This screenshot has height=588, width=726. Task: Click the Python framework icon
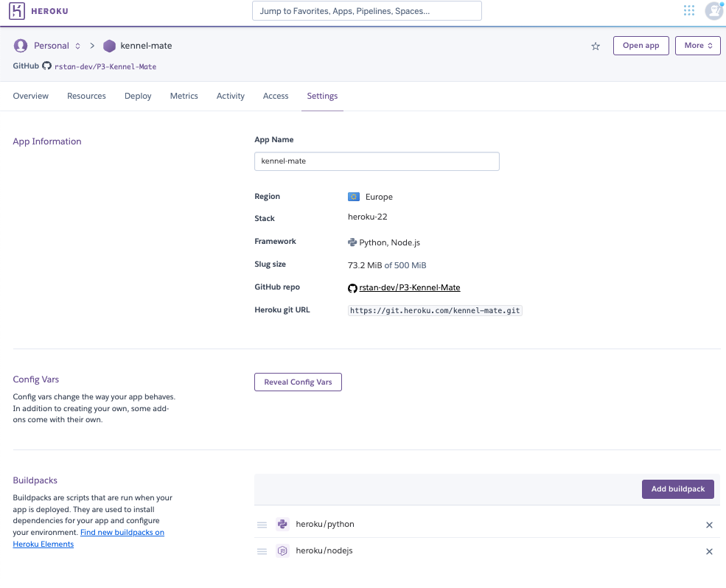(352, 242)
